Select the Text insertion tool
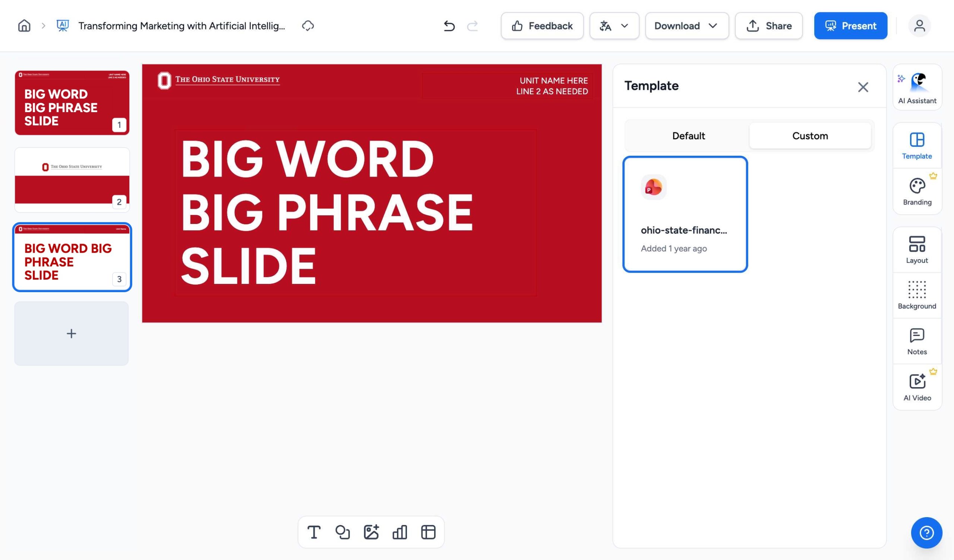The height and width of the screenshot is (560, 954). point(314,532)
